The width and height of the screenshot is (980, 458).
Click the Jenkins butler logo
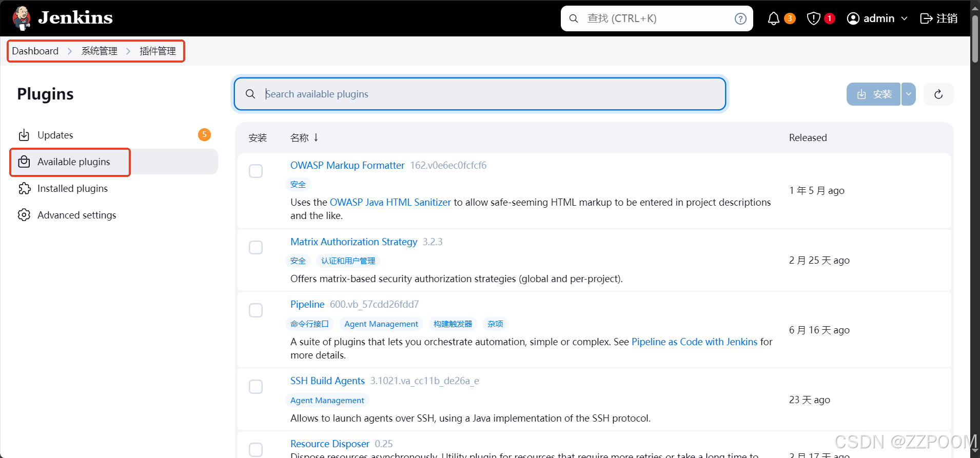coord(22,18)
